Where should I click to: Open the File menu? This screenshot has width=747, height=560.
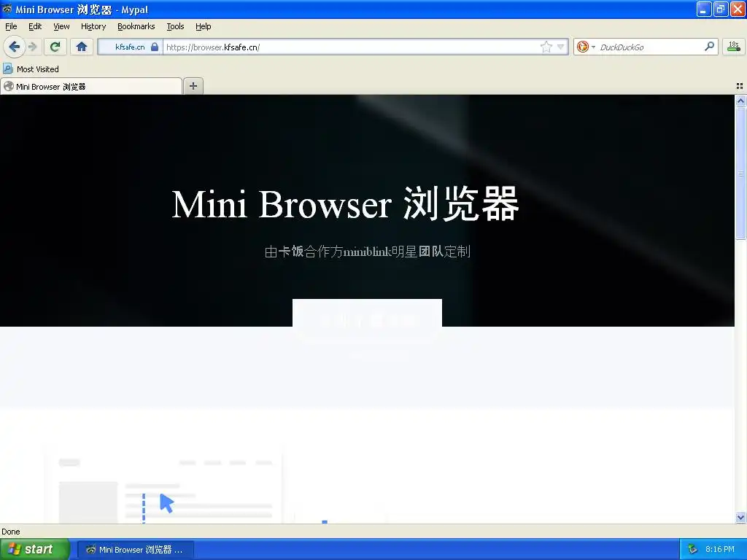11,26
